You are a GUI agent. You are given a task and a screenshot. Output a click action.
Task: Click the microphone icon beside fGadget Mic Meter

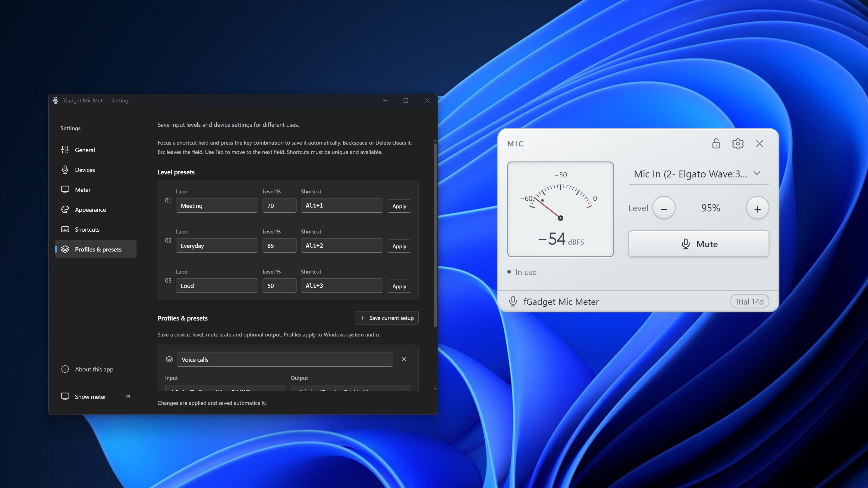point(513,301)
